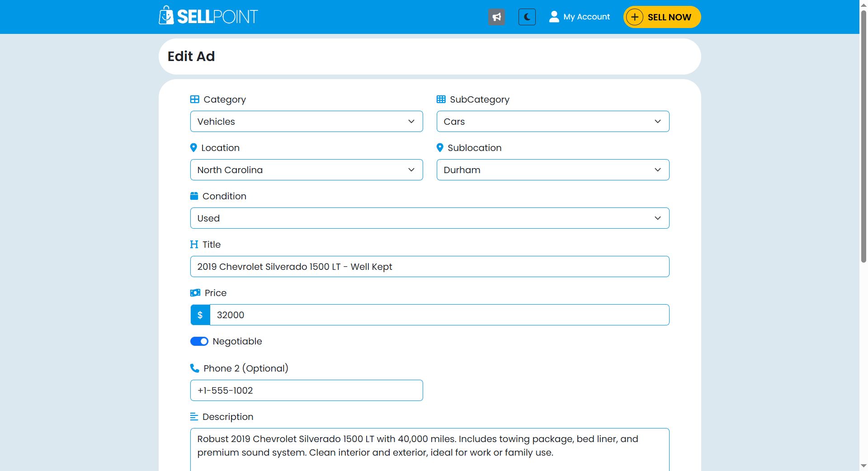Open the Sublocation dropdown showing Durham
Image resolution: width=868 pixels, height=471 pixels.
tap(552, 170)
